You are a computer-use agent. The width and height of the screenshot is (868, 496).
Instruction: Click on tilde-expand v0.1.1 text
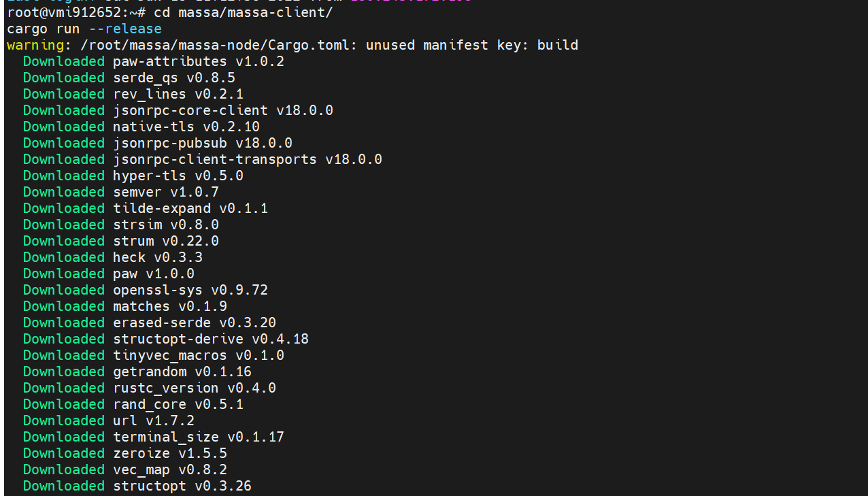click(190, 209)
